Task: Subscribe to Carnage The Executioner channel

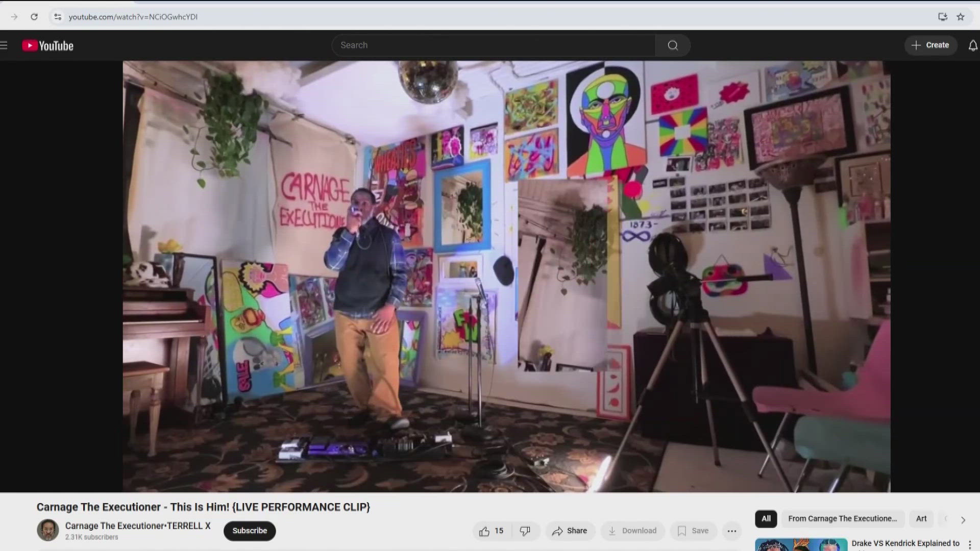Action: (x=250, y=531)
